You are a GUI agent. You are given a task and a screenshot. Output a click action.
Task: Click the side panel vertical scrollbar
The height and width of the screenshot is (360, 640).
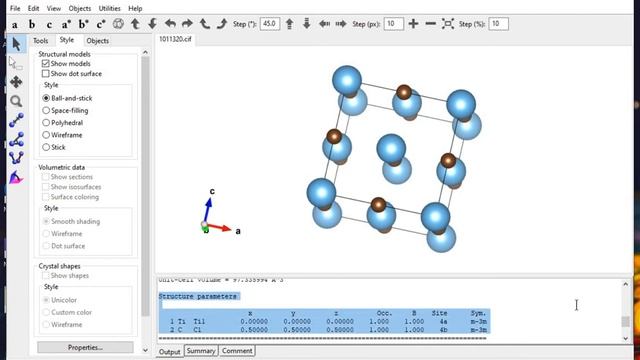[145, 186]
